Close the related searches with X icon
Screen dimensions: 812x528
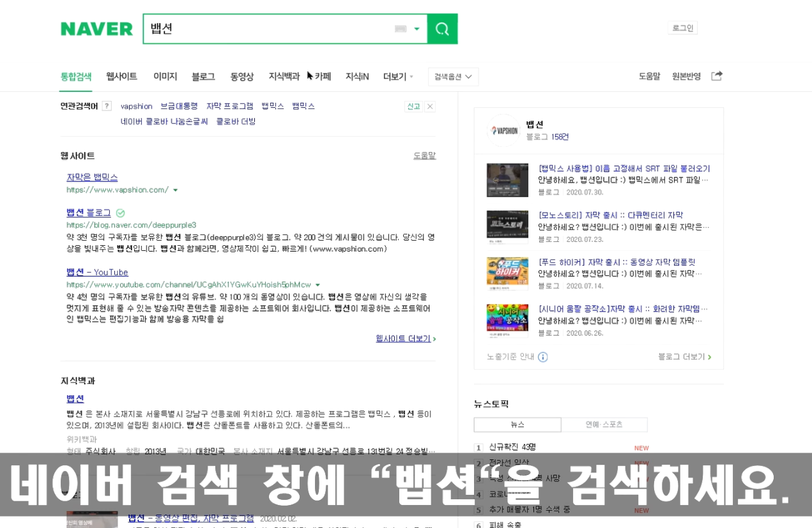click(430, 107)
